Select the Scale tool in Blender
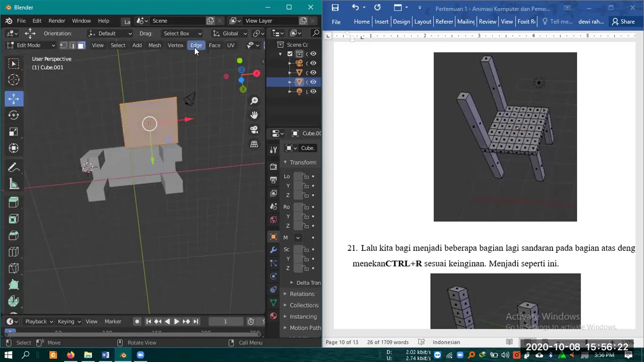 point(14,132)
